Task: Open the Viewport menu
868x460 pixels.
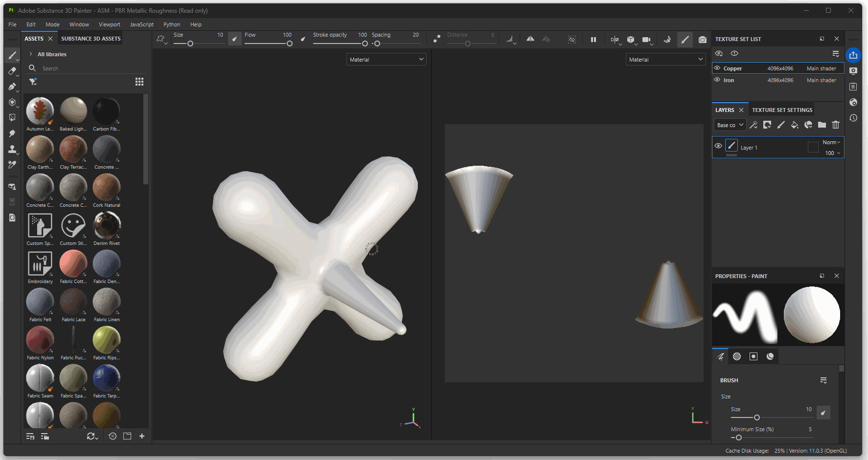Action: 109,24
